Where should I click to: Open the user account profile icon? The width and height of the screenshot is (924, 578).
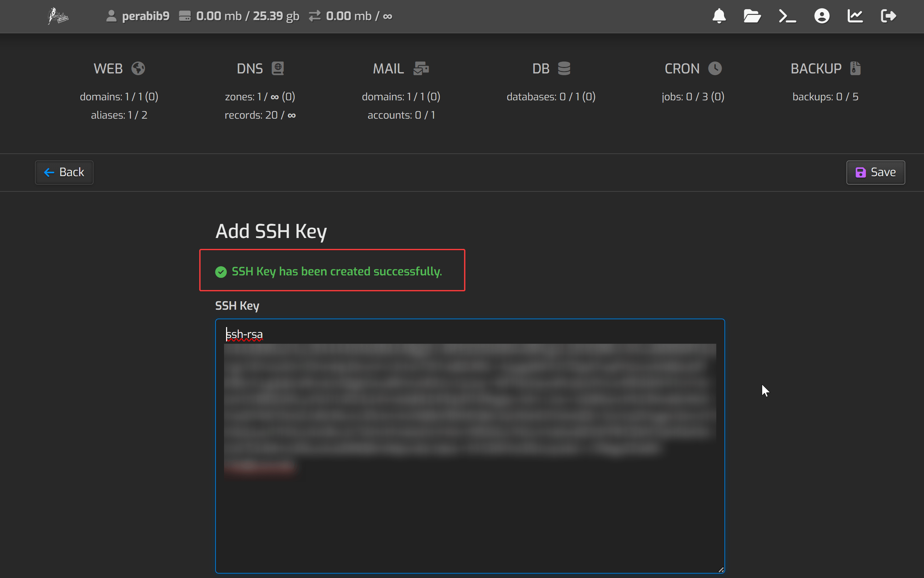click(x=822, y=16)
